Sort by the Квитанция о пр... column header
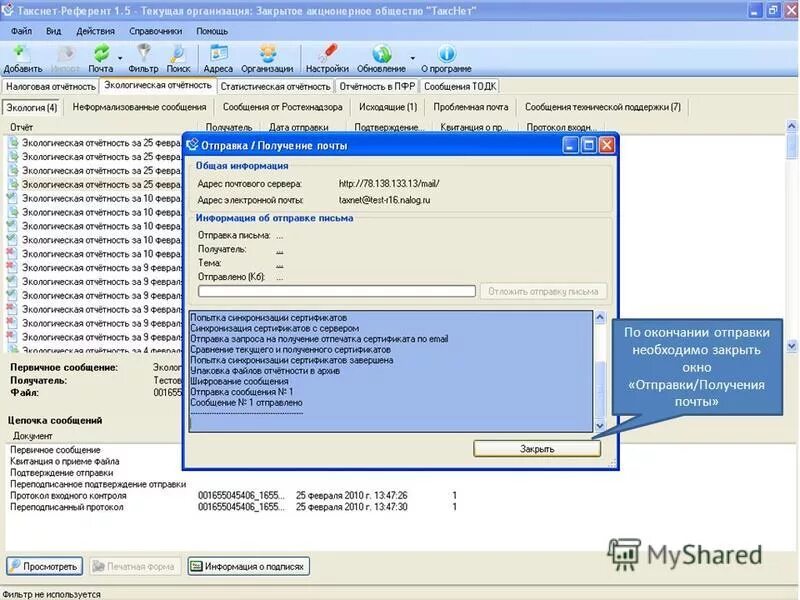800x600 pixels. click(474, 127)
